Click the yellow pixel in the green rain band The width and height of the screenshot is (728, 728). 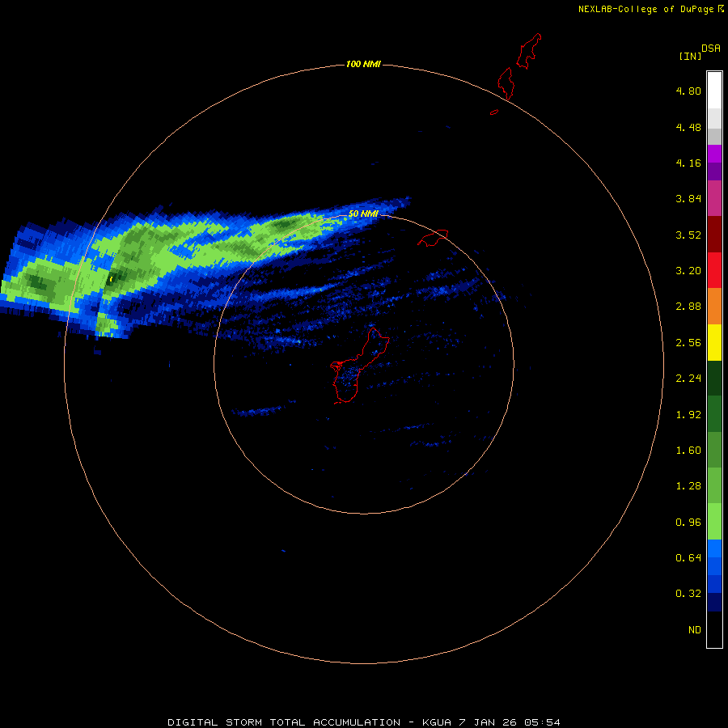(111, 279)
